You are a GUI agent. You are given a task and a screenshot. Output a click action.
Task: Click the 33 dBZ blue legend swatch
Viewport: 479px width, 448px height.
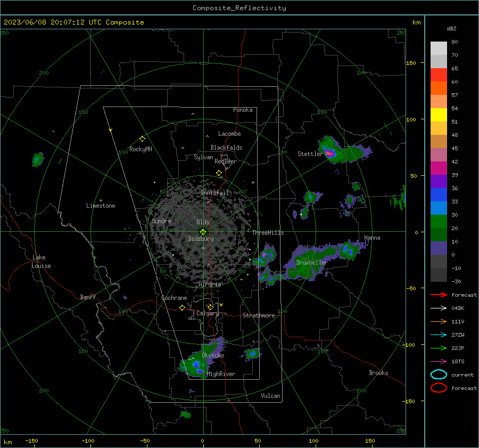pyautogui.click(x=439, y=208)
